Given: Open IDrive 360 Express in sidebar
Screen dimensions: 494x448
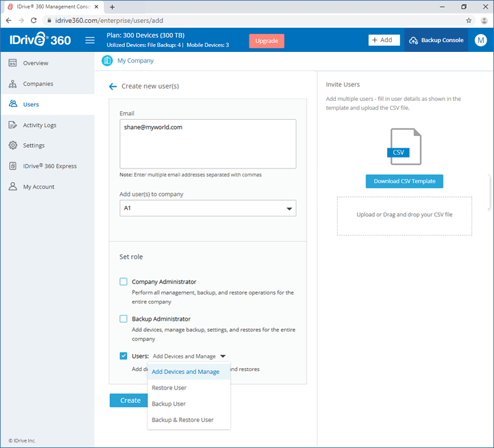Looking at the screenshot, I should 48,166.
